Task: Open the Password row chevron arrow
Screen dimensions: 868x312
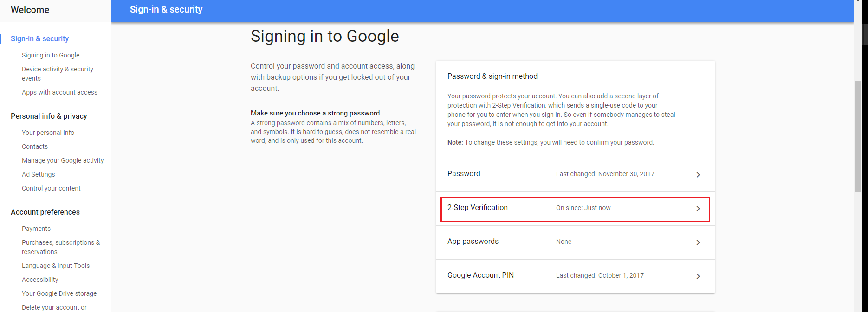Action: (698, 175)
